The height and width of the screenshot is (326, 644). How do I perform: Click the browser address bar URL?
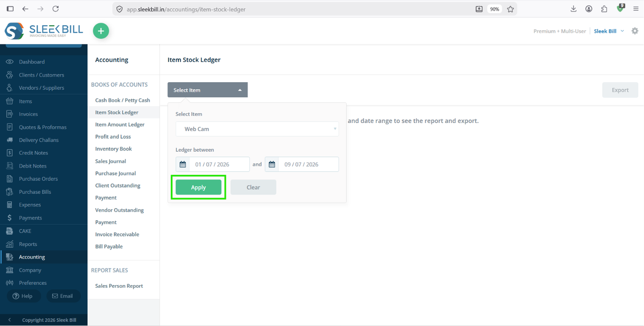[x=186, y=9]
